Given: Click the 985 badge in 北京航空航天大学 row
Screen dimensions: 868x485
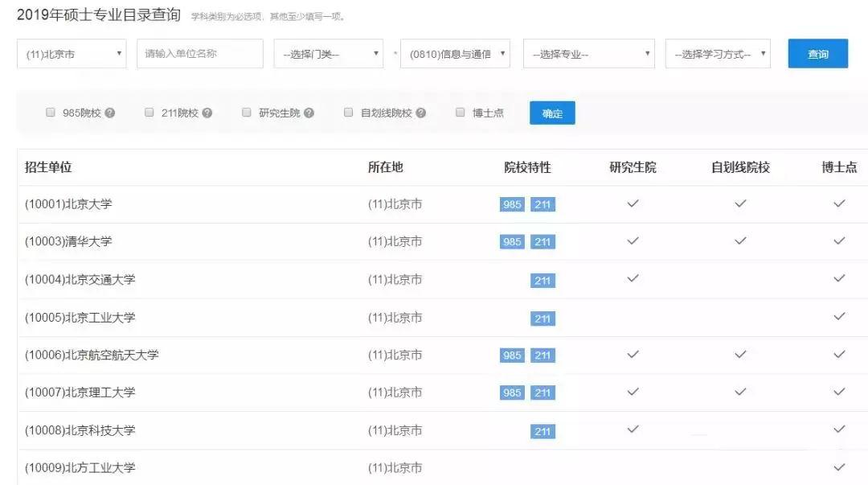Looking at the screenshot, I should [512, 356].
